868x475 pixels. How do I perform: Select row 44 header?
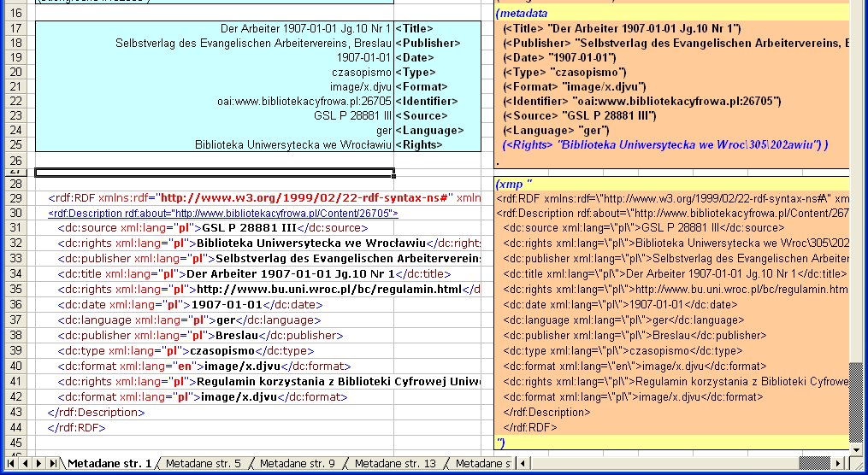click(16, 427)
